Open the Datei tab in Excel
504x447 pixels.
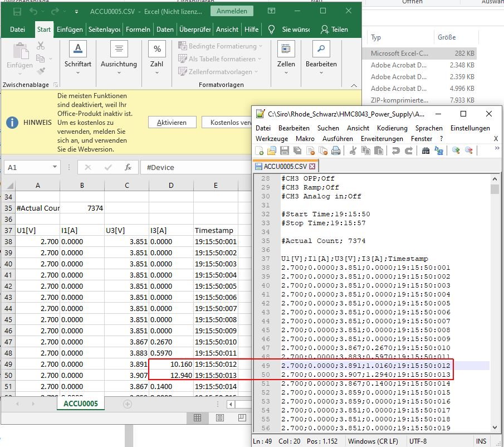(17, 30)
